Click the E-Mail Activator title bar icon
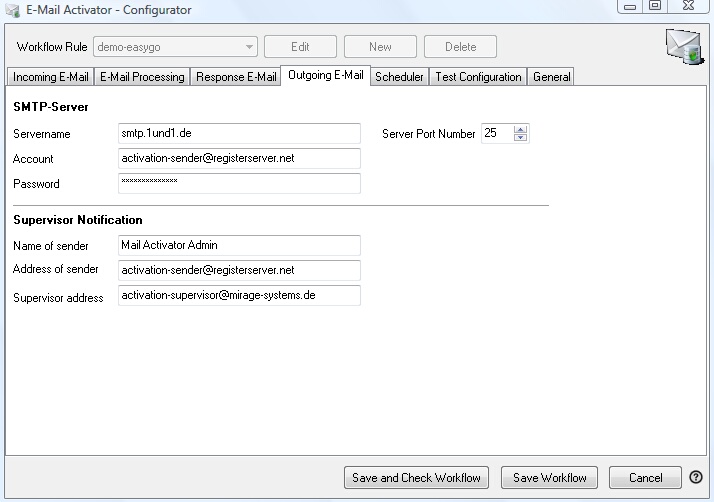The image size is (714, 502). 13,10
